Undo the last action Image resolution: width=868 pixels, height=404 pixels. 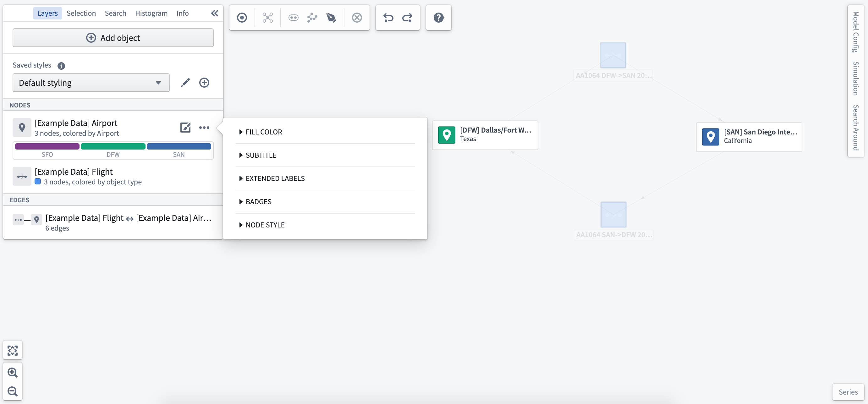coord(388,18)
